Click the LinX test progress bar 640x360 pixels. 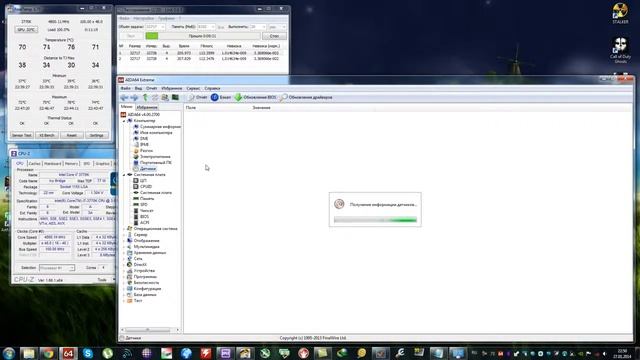(202, 36)
